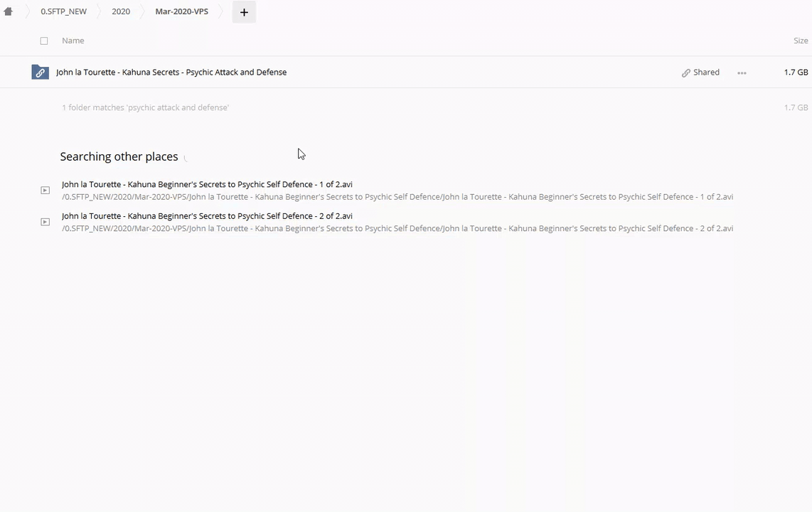
Task: Open the three-dot more actions menu
Action: tap(742, 73)
